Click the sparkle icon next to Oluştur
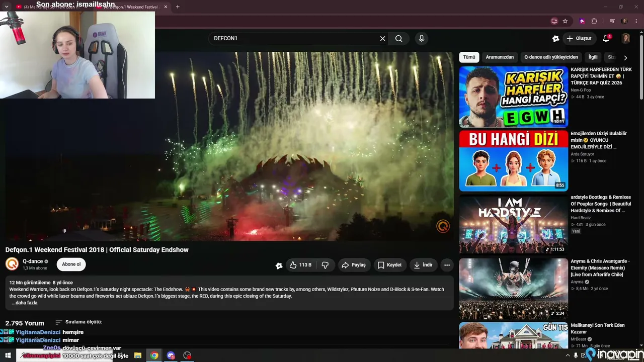Screen dimensions: 644x362 [555, 39]
